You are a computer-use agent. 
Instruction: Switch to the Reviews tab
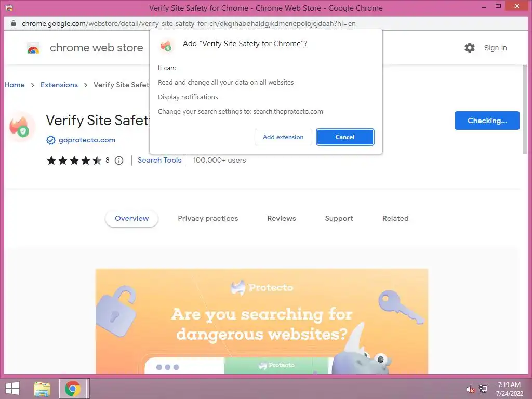(281, 219)
